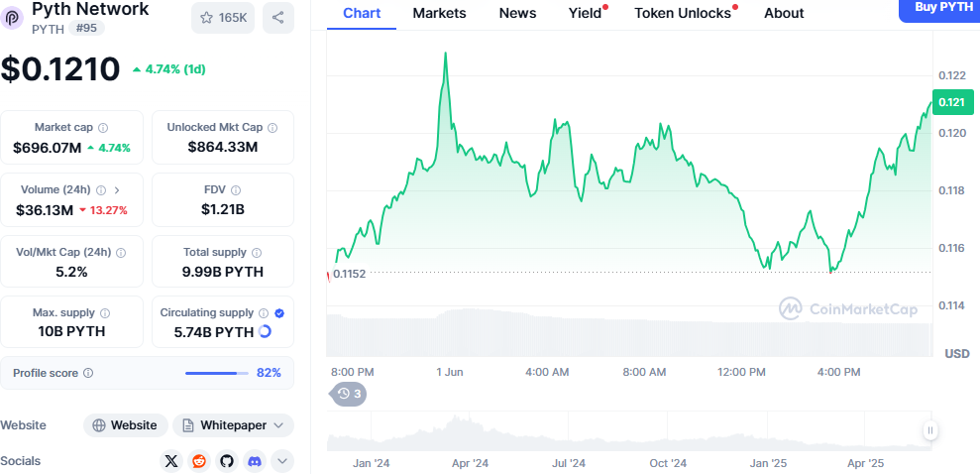Image resolution: width=980 pixels, height=474 pixels.
Task: Click the 0.1152 low price label on chart
Action: click(350, 274)
